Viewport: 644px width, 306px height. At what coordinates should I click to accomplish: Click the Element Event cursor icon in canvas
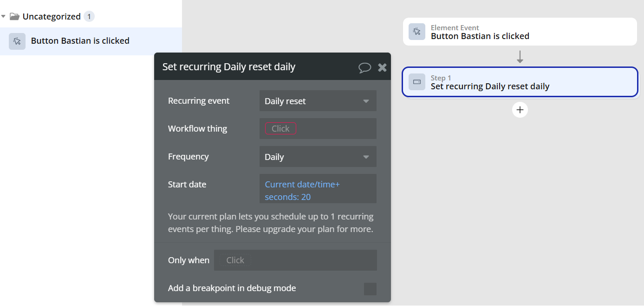click(417, 32)
